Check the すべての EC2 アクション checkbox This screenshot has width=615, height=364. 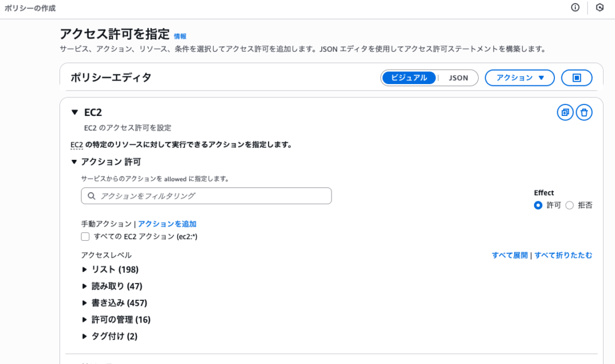tap(85, 237)
